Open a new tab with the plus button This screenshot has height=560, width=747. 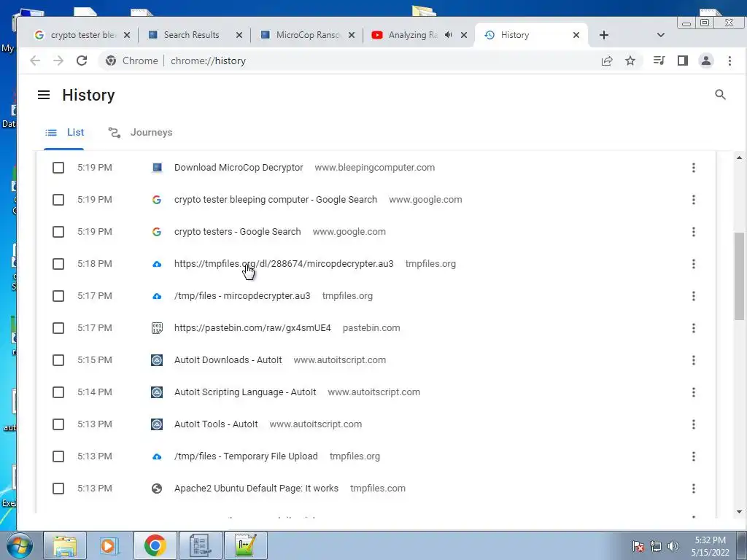[603, 35]
